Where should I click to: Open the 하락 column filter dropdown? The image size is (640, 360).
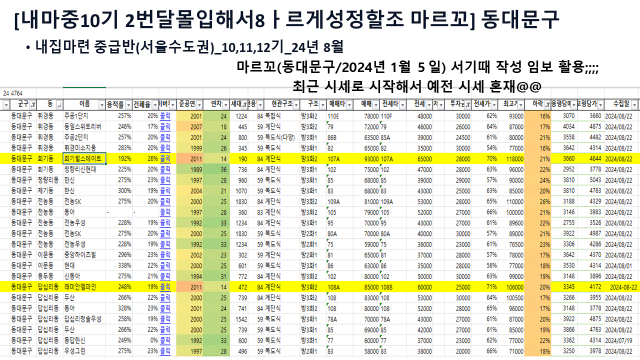(x=547, y=105)
